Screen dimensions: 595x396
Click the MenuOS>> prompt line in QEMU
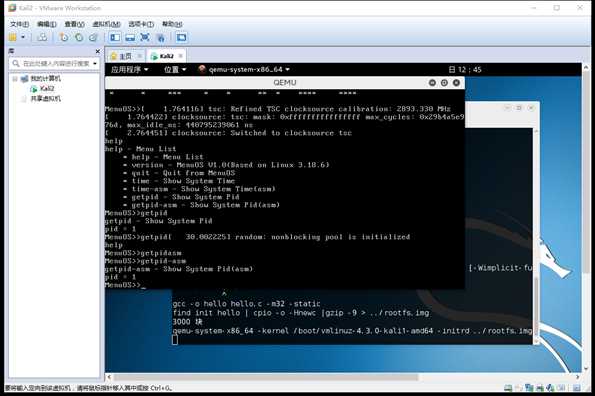(125, 285)
